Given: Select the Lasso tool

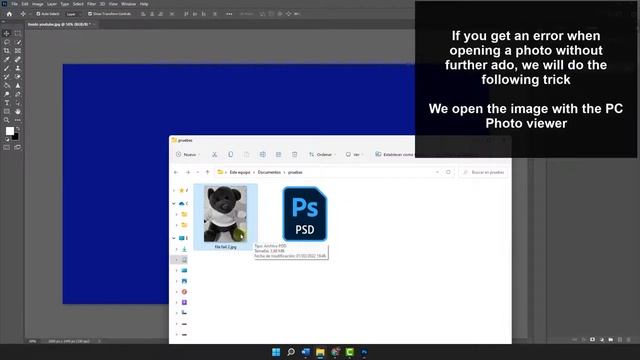Looking at the screenshot, I should tap(7, 42).
